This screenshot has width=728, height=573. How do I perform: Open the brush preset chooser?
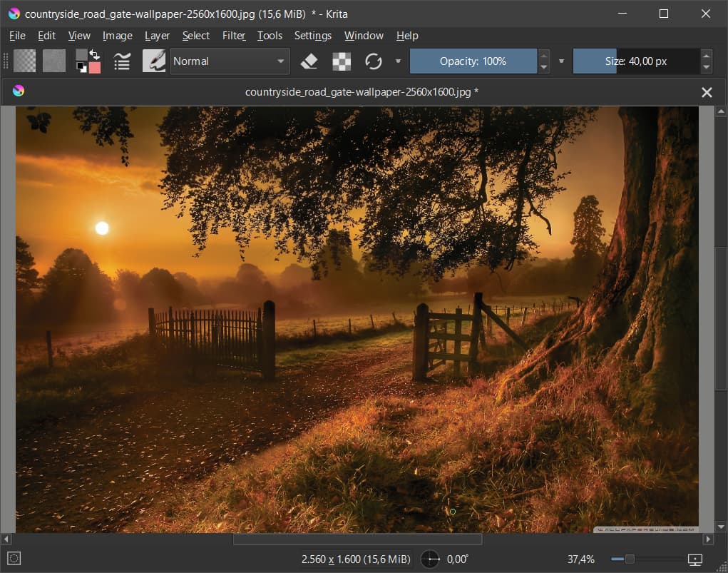153,61
